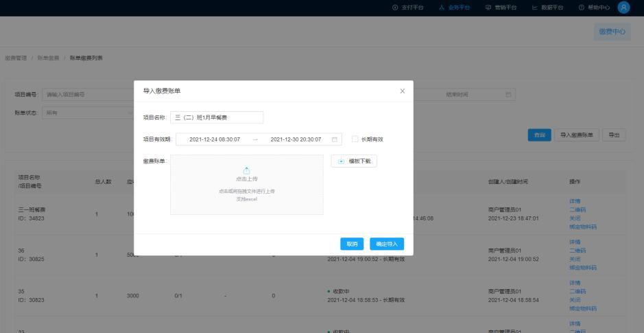This screenshot has width=644, height=333.
Task: Click the calendar icon in 项目有效期 field
Action: click(334, 139)
